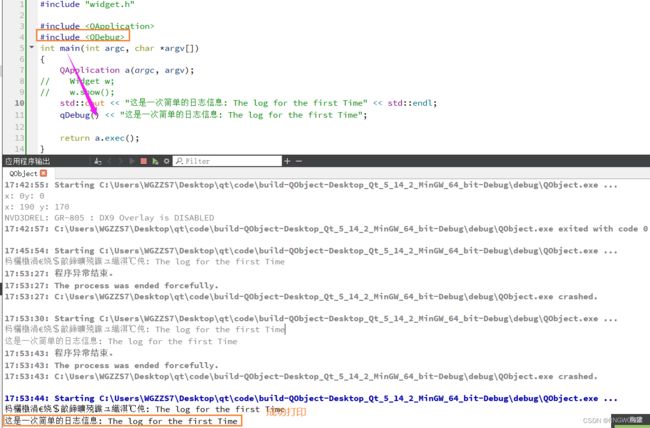Click 17:53:27 process was ended forcefully line
Image resolution: width=650 pixels, height=428 pixels.
coord(112,285)
